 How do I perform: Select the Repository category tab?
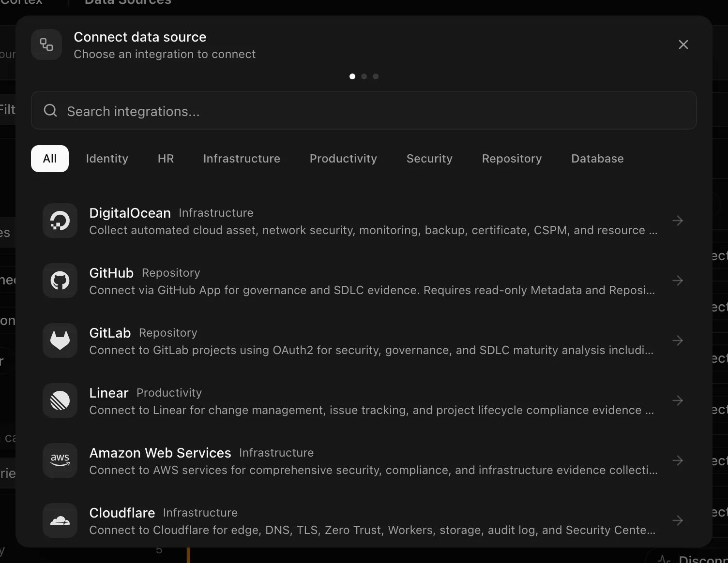coord(512,159)
